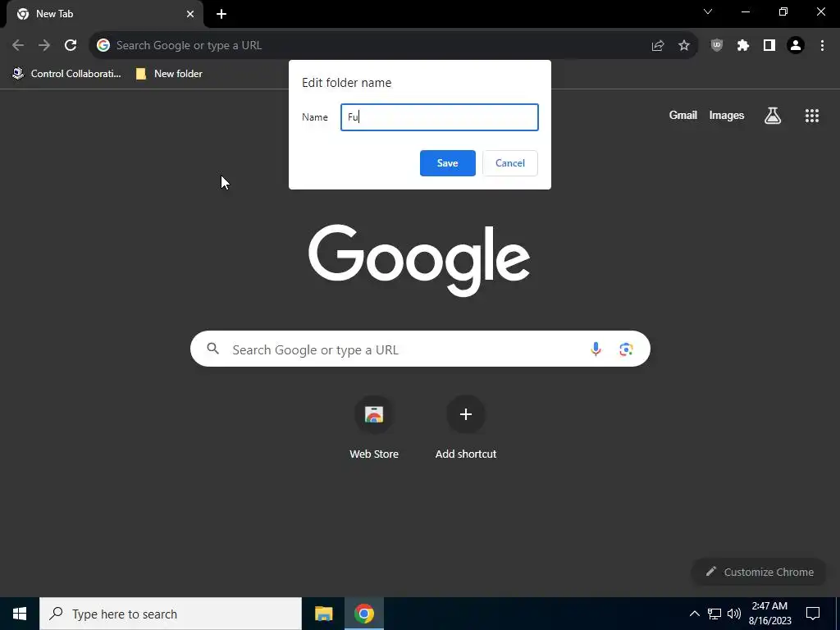This screenshot has width=840, height=630.
Task: Open the New folder bookmark folder
Action: [169, 74]
